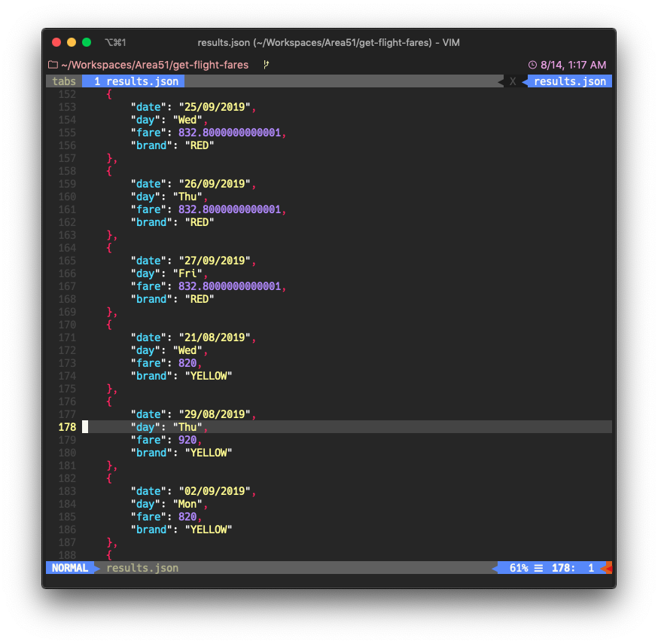The width and height of the screenshot is (658, 644).
Task: Click the brand "RED" on line 168
Action: [x=200, y=299]
